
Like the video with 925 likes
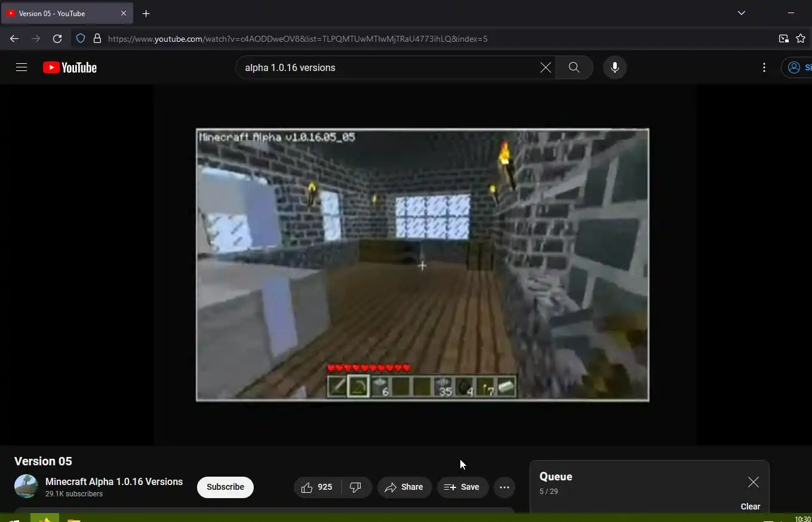pyautogui.click(x=318, y=487)
